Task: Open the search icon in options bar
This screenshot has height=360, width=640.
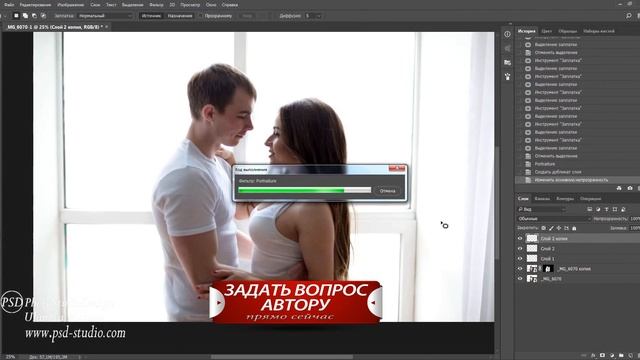Action: pyautogui.click(x=629, y=16)
